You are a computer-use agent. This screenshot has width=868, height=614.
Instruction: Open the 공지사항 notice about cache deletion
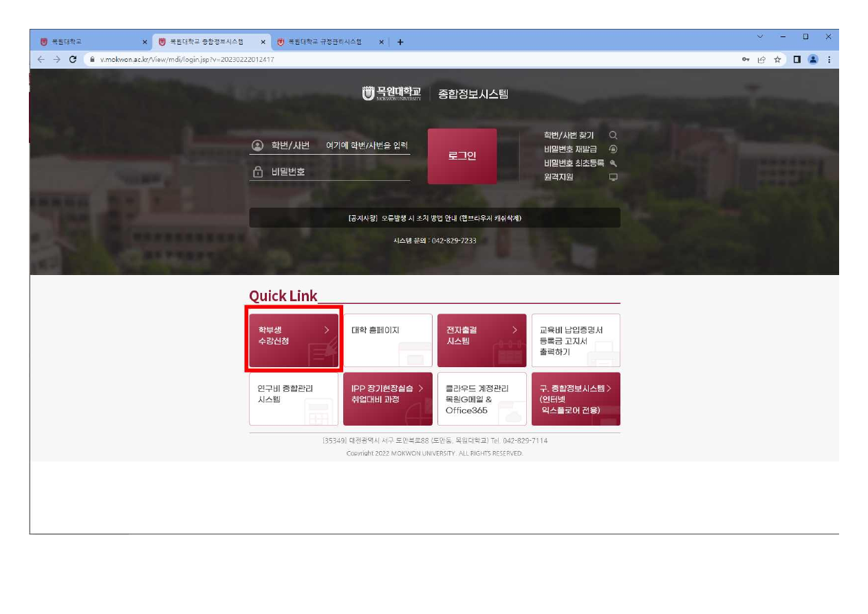click(434, 218)
